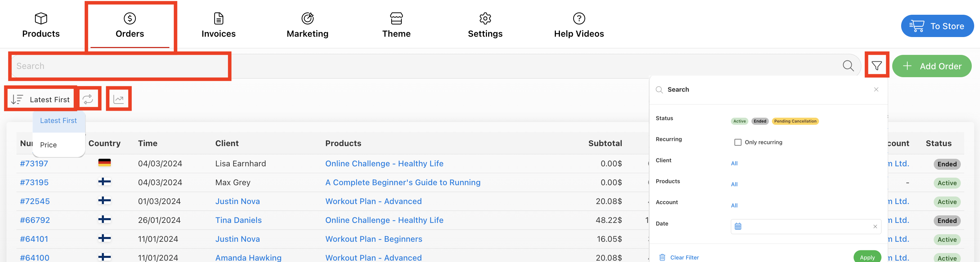
Task: Open the Client All selector
Action: click(x=734, y=164)
